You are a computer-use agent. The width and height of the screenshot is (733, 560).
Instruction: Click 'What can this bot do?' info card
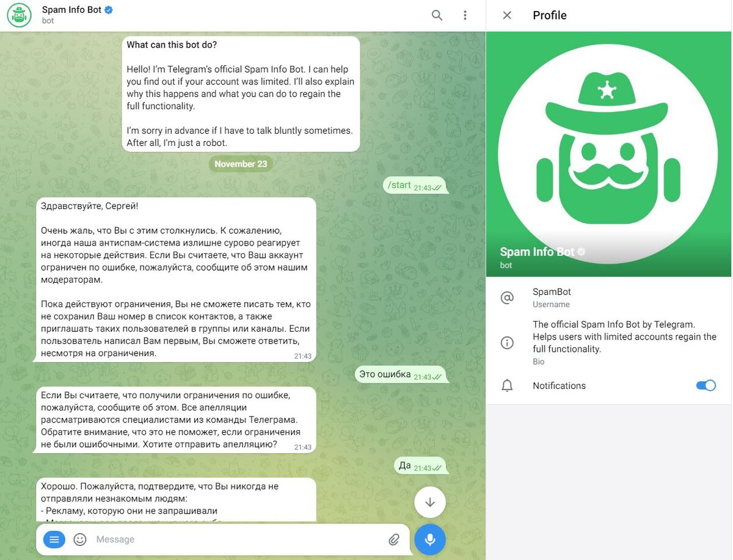[241, 94]
